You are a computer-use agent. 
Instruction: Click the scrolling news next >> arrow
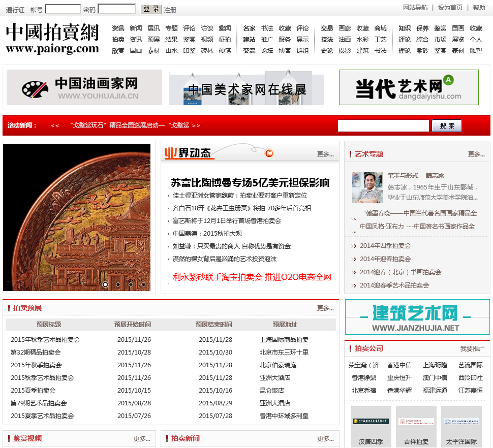pos(196,125)
